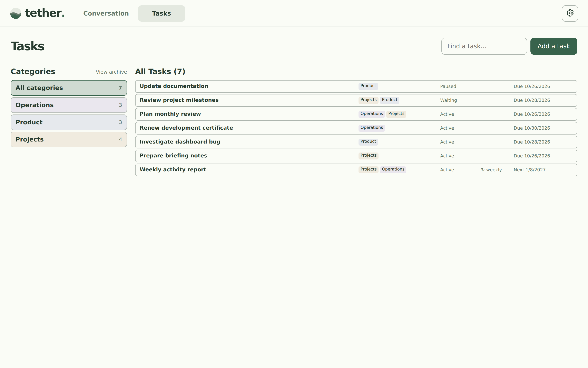Open the Weekly activity report task

coord(356,170)
